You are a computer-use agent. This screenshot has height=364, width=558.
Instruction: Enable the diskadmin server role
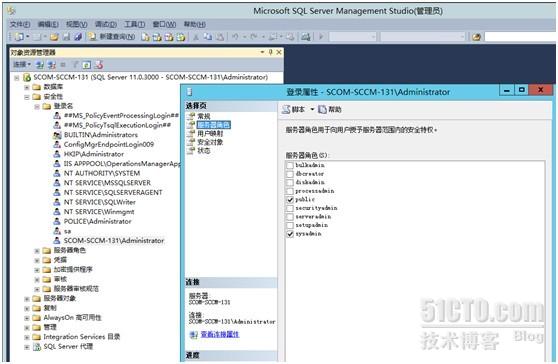pos(290,183)
